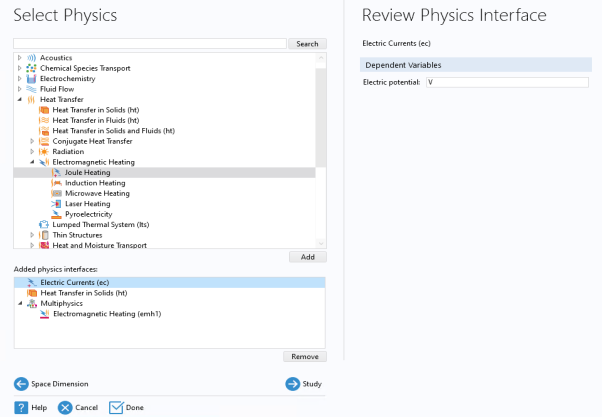Go back to Space Dimension with the arrow icon

(x=21, y=384)
